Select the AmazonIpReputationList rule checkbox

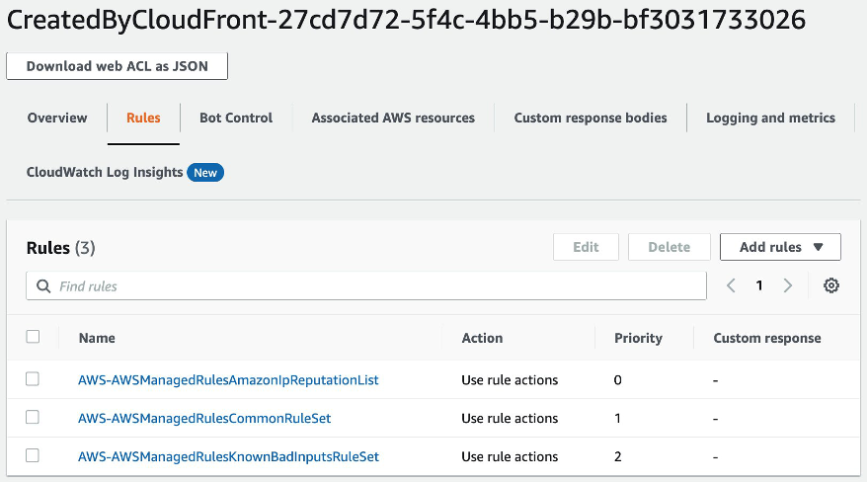[33, 378]
